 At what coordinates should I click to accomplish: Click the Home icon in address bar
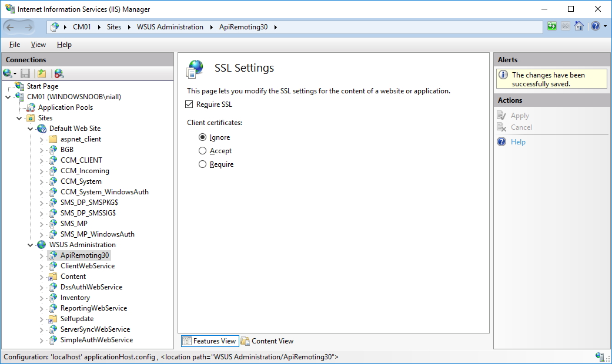(x=579, y=26)
